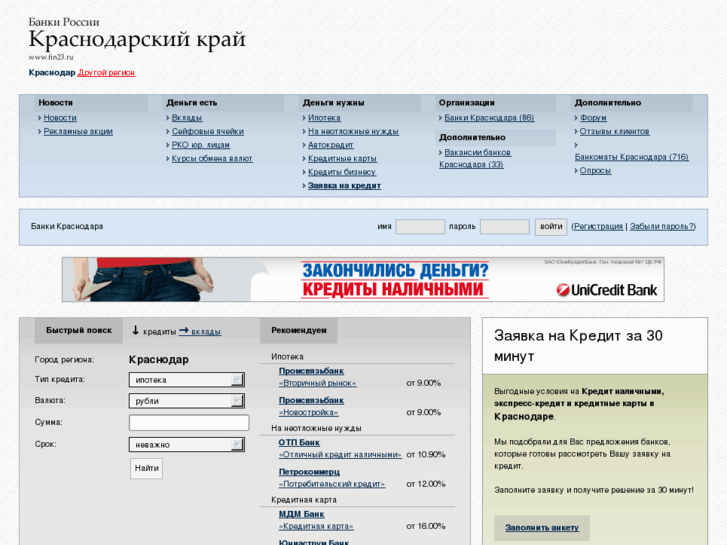This screenshot has height=545, width=727.
Task: Open «Вторичный рынок» offer link
Action: pos(318,383)
